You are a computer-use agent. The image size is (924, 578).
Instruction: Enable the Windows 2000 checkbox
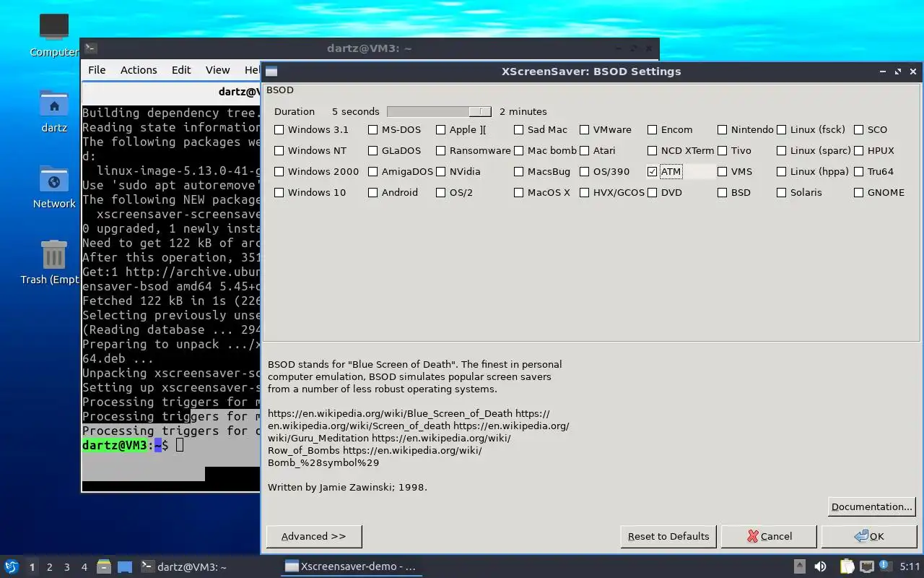pyautogui.click(x=279, y=172)
